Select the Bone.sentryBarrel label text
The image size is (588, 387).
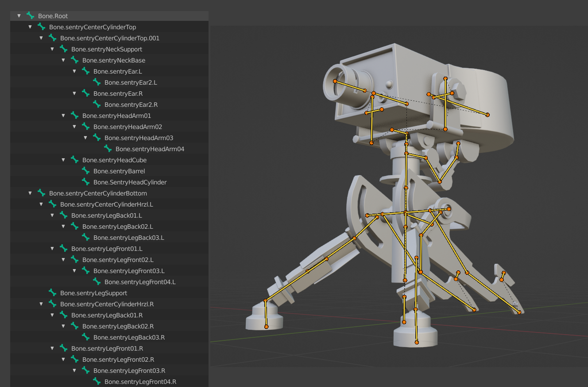point(119,171)
